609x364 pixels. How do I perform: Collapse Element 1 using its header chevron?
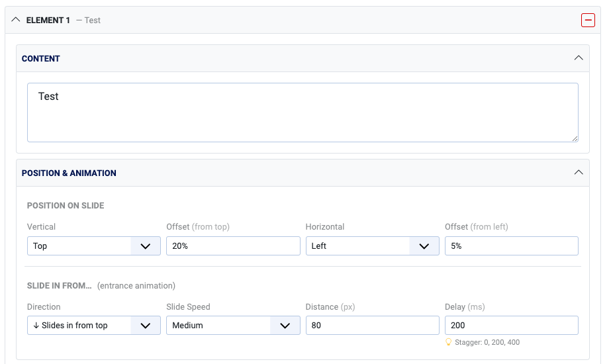[17, 21]
